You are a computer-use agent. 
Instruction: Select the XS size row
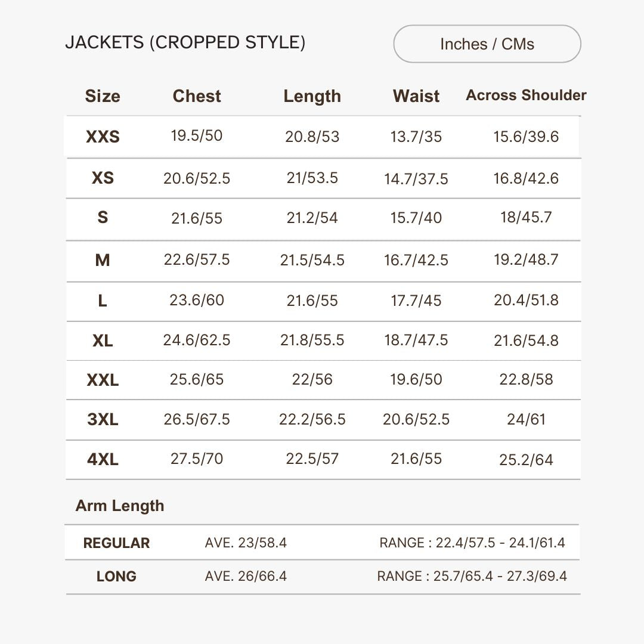point(103,178)
